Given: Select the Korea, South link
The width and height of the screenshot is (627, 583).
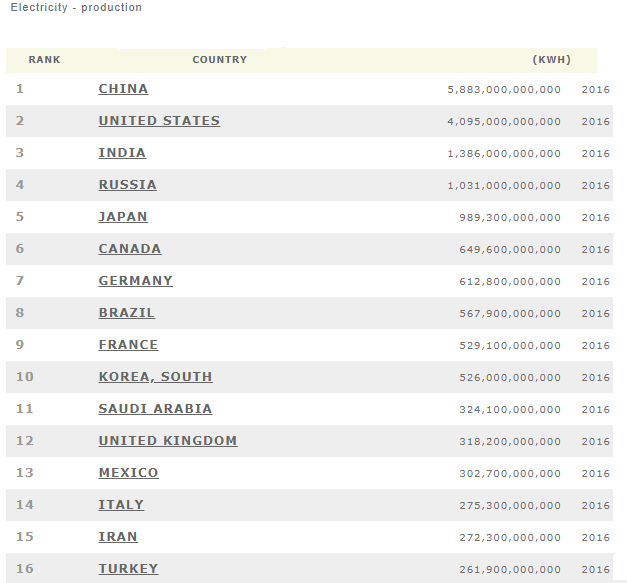Looking at the screenshot, I should (x=155, y=377).
